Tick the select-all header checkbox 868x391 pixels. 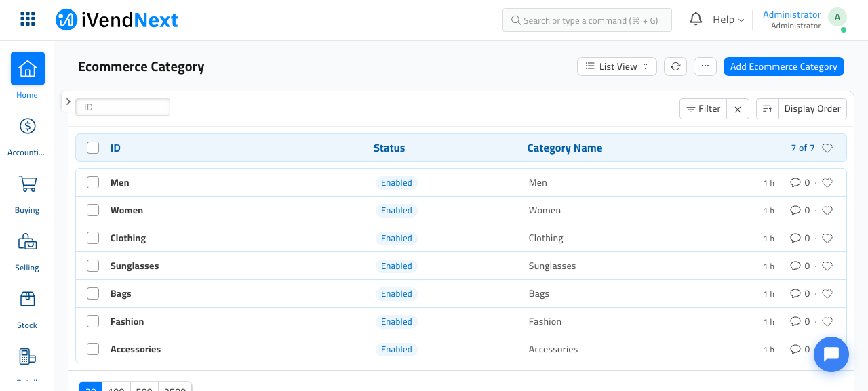tap(93, 148)
